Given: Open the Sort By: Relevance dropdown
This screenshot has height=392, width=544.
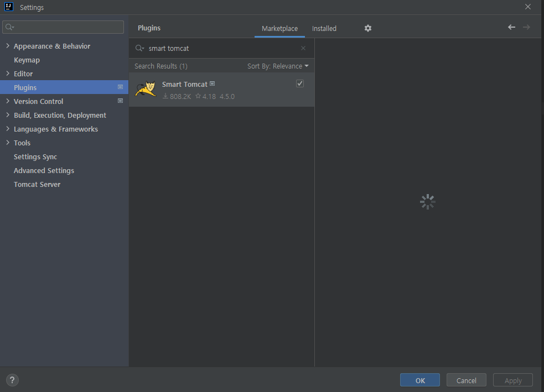Looking at the screenshot, I should pos(278,66).
